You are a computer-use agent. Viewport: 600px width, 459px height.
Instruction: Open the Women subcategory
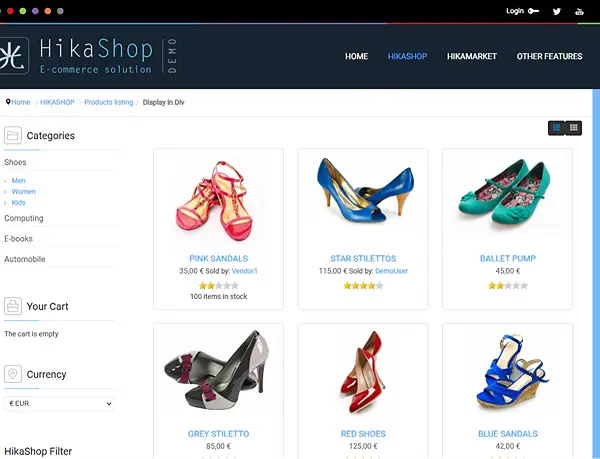pyautogui.click(x=23, y=192)
